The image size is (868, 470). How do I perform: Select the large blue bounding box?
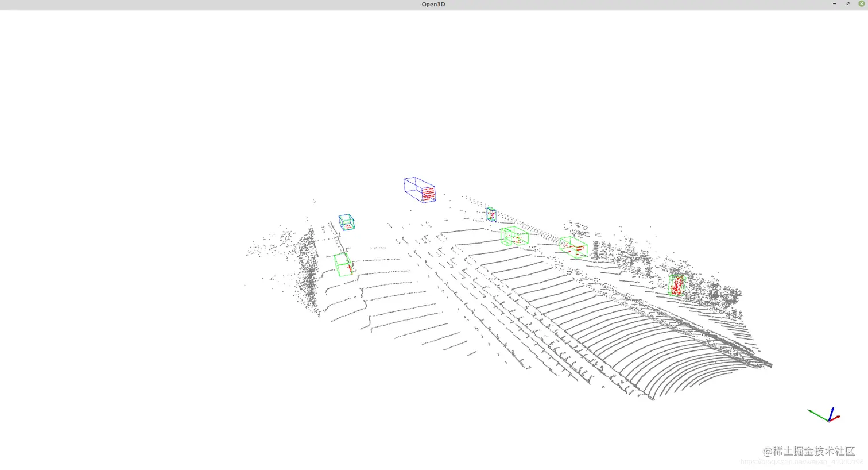click(420, 190)
